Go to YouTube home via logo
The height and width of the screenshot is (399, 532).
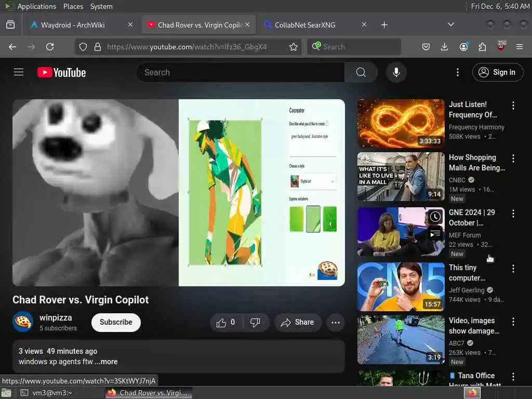pyautogui.click(x=61, y=72)
